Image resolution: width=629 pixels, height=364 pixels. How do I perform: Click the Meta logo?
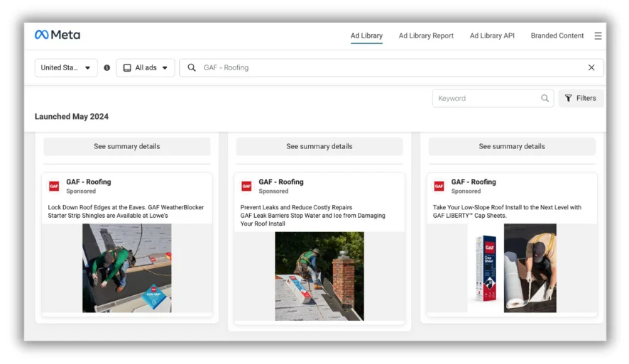point(58,35)
